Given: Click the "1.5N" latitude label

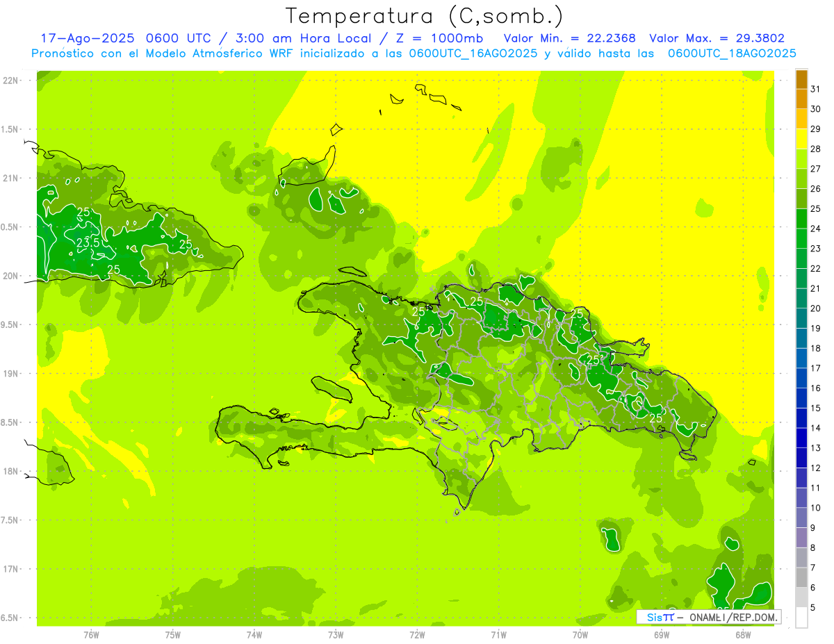Looking at the screenshot, I should pos(10,129).
